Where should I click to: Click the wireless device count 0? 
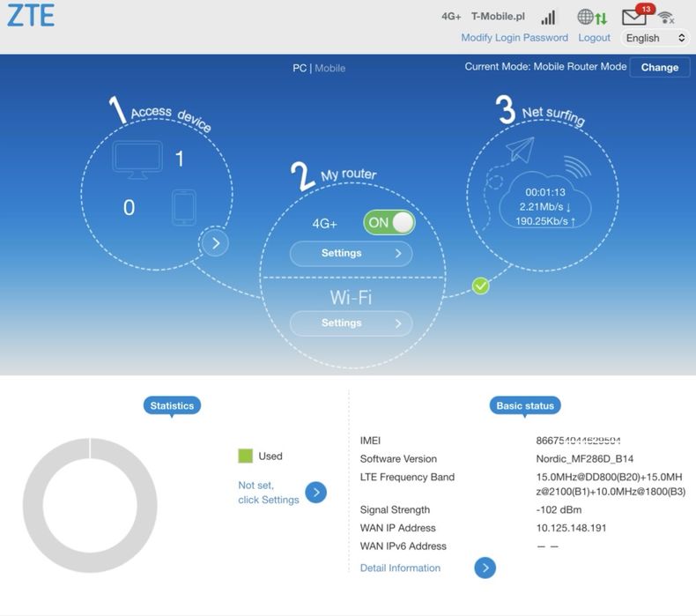[x=129, y=207]
